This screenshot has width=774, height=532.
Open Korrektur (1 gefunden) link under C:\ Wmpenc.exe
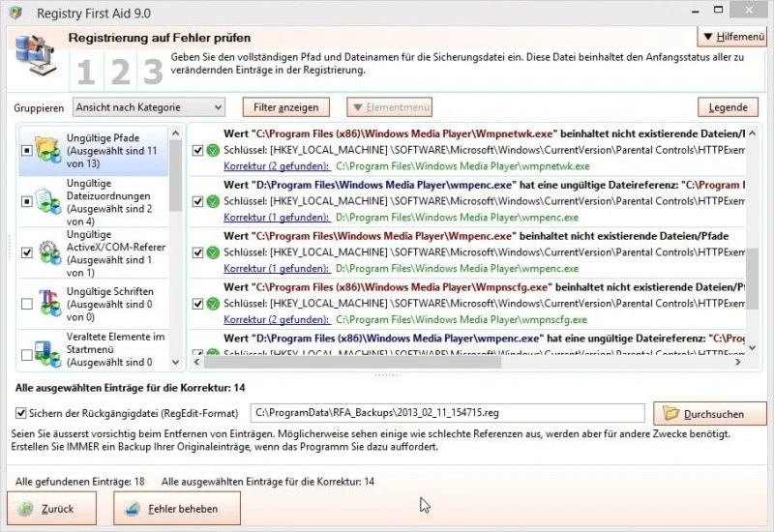click(276, 269)
